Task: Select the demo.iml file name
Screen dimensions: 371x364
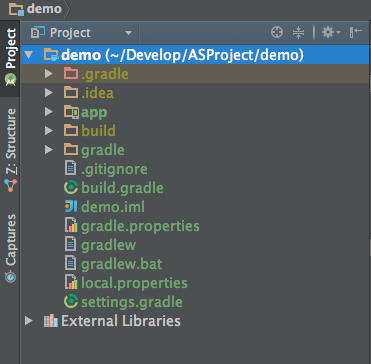Action: point(113,207)
